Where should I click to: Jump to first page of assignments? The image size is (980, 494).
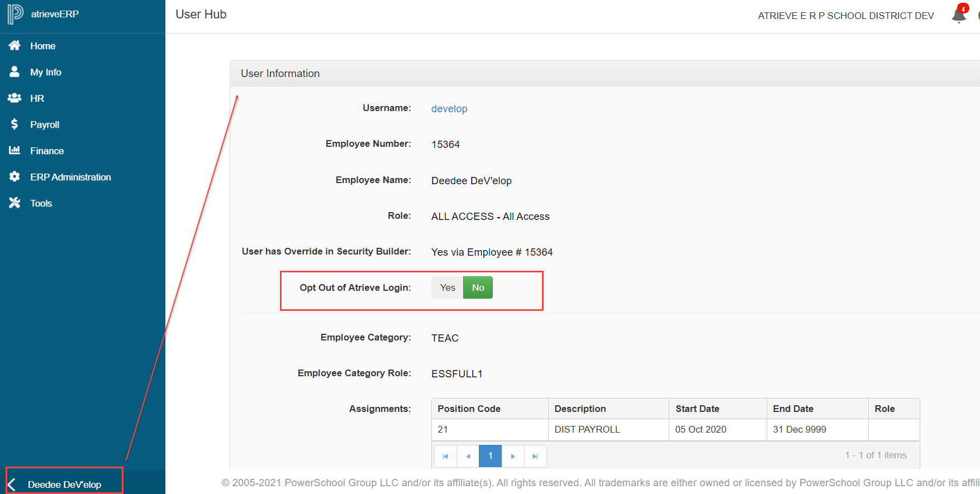pyautogui.click(x=445, y=456)
